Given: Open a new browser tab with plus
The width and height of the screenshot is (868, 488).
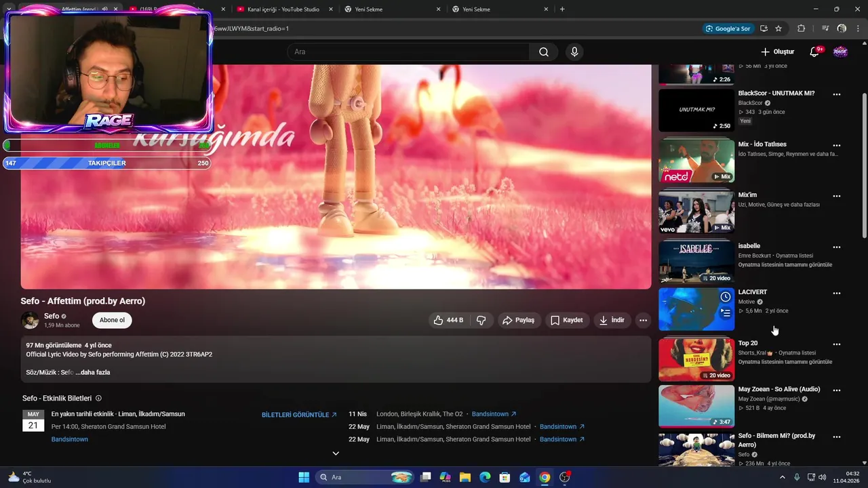Looking at the screenshot, I should pos(562,9).
